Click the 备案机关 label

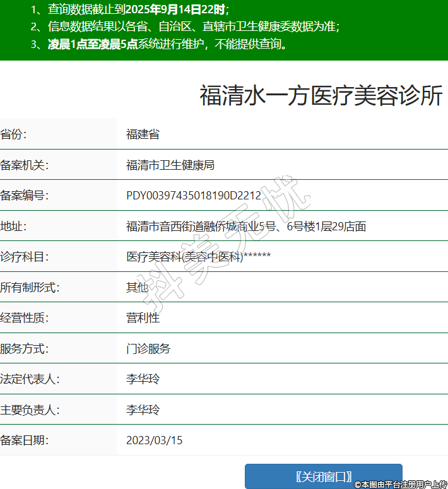coord(25,165)
